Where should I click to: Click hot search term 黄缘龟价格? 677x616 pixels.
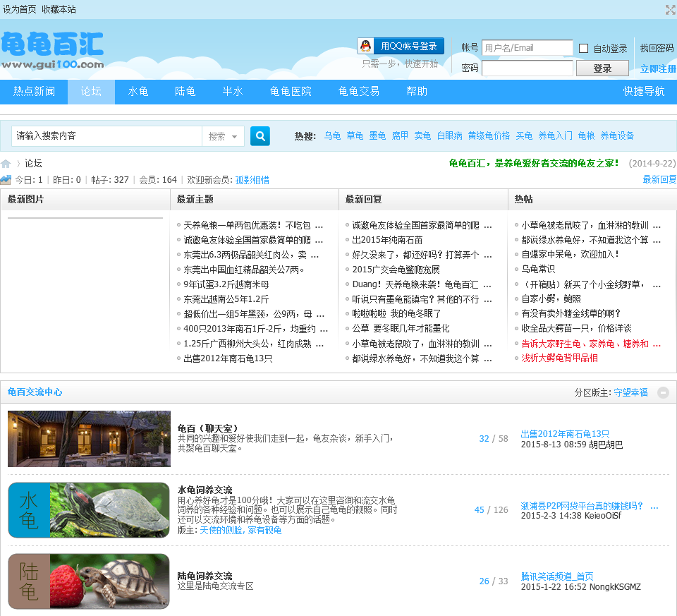click(489, 136)
